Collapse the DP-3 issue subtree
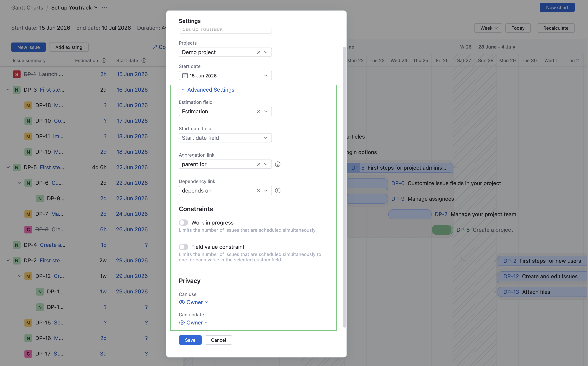 click(8, 90)
